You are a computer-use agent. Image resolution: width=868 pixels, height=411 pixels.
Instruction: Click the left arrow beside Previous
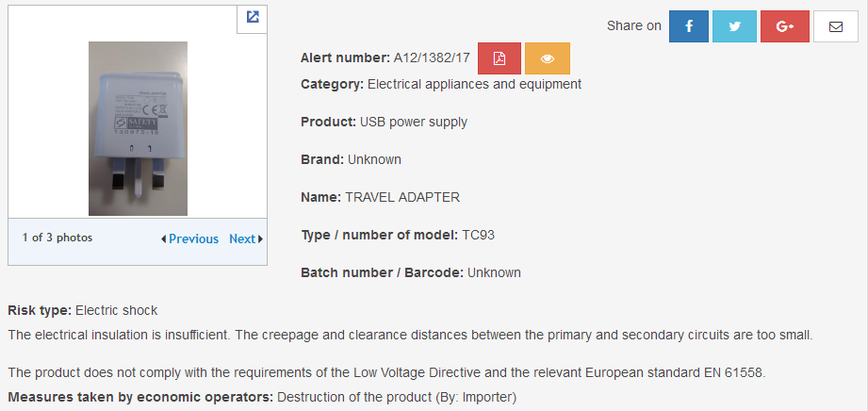pyautogui.click(x=163, y=239)
